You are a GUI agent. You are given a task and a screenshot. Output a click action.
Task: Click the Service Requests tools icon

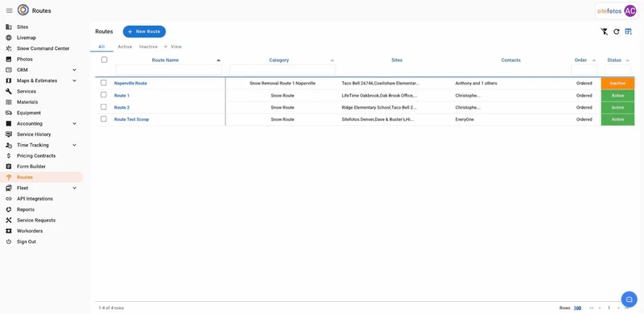[x=9, y=220]
